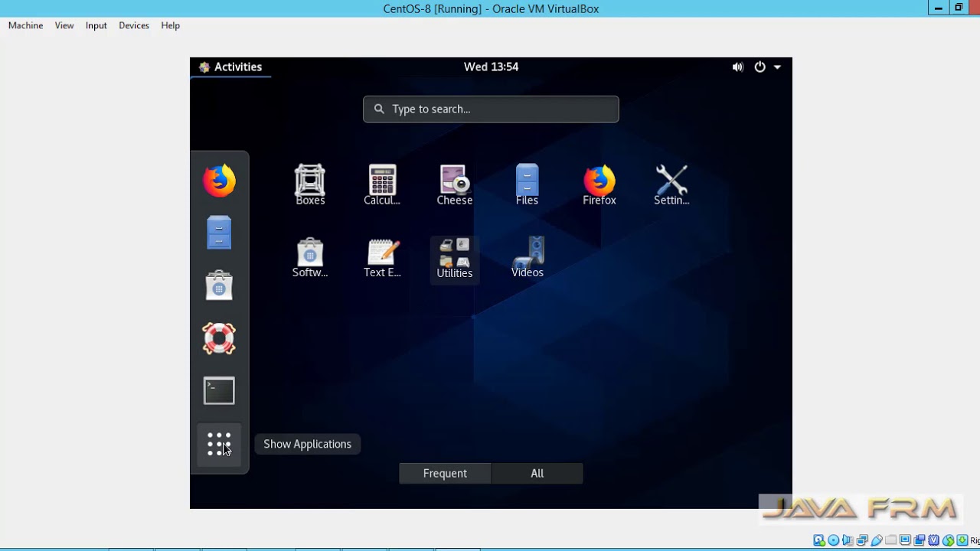Click the hard disk activity status icon
Screen dimensions: 980x551
coord(819,540)
